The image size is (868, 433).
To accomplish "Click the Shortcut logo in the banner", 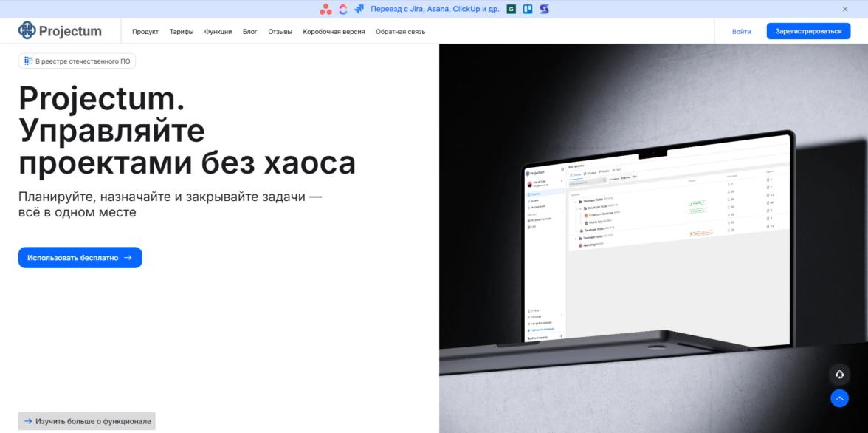I will tap(544, 9).
